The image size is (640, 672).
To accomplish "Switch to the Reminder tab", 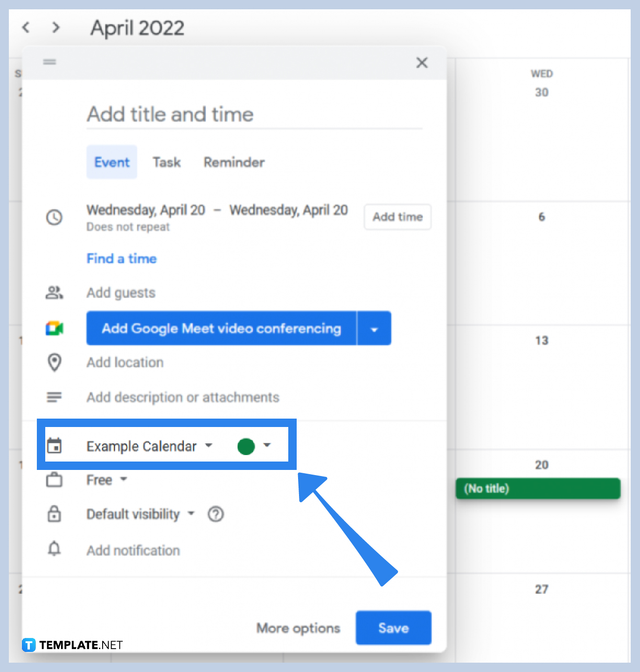I will pyautogui.click(x=234, y=162).
